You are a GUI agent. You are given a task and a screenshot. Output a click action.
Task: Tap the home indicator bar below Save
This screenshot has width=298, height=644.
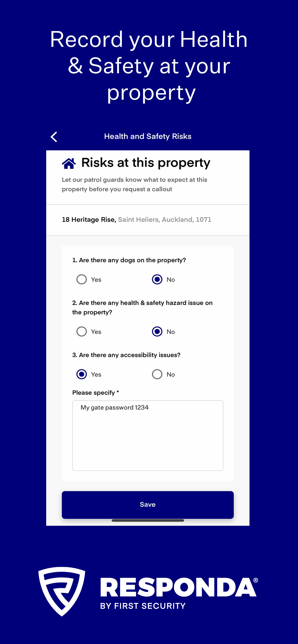(148, 520)
